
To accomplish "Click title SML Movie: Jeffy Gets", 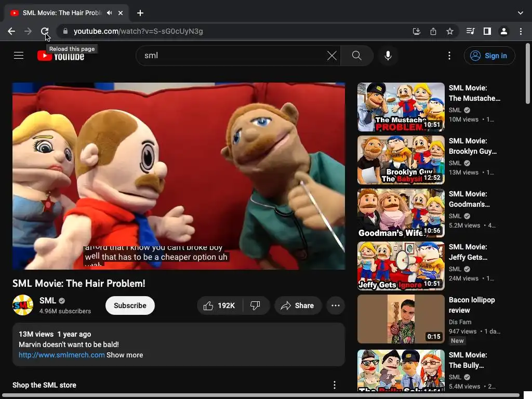I will point(468,252).
